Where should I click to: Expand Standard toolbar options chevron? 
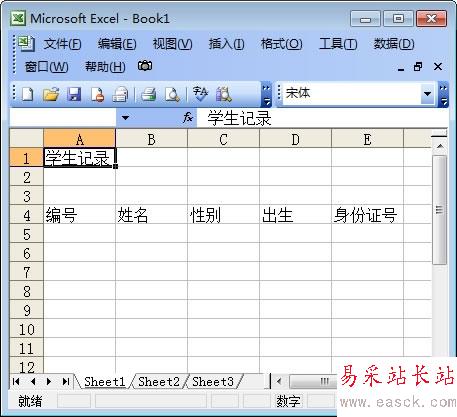pos(266,94)
